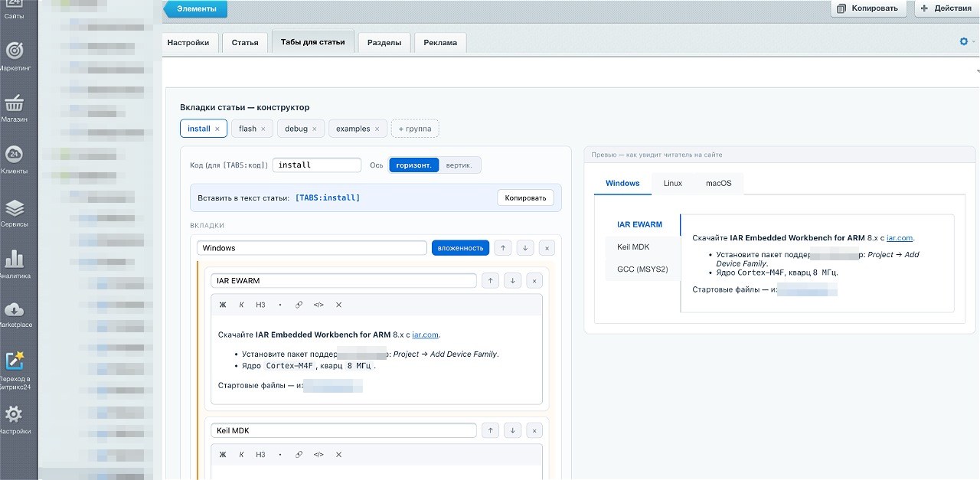
Task: Open the Настройки sidebar section
Action: point(14,420)
